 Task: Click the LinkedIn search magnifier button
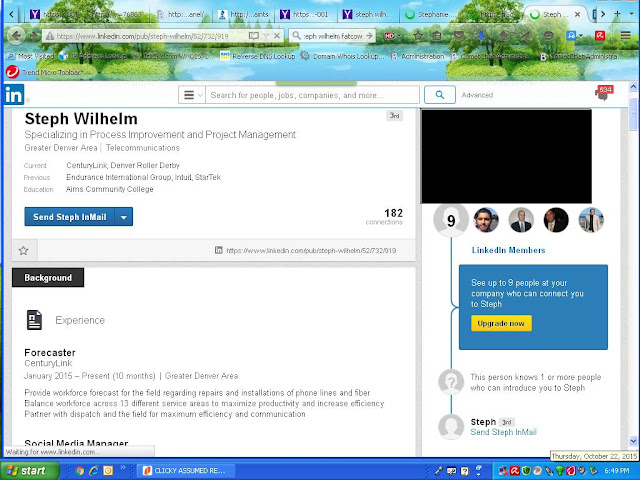[x=440, y=95]
